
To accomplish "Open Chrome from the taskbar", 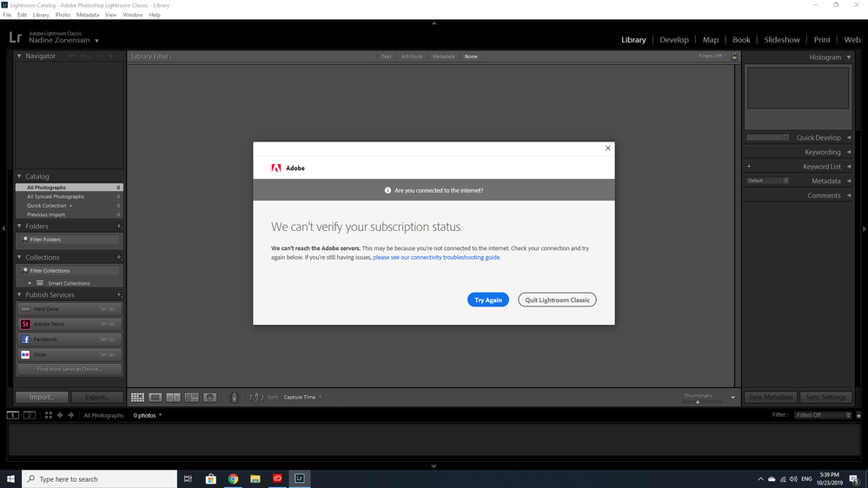I will click(x=233, y=479).
